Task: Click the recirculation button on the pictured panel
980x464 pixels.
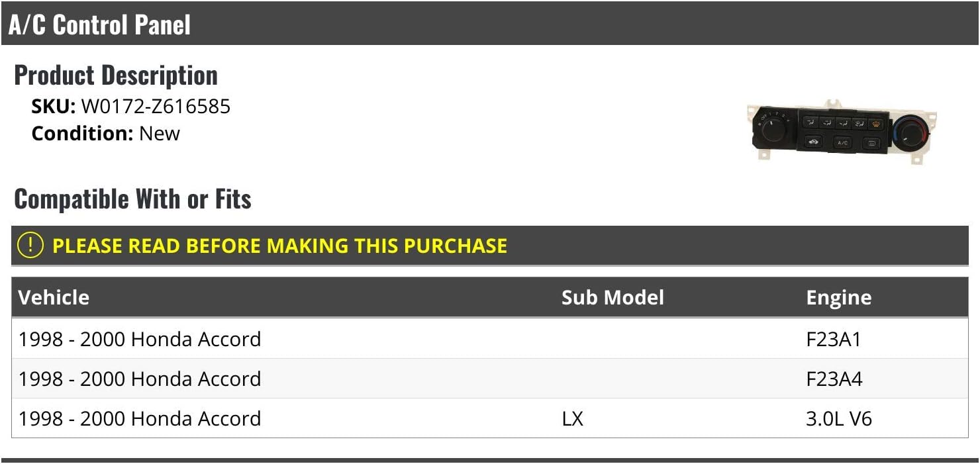Action: 814,141
